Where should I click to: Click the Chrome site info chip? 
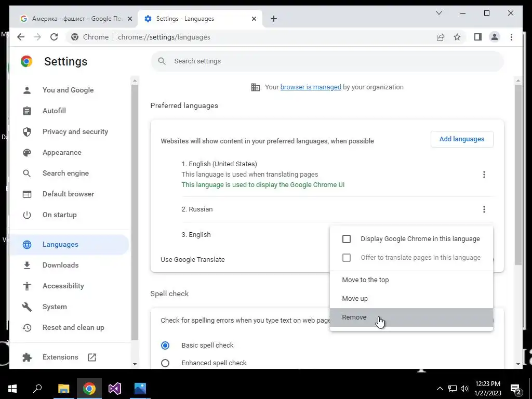pyautogui.click(x=90, y=37)
